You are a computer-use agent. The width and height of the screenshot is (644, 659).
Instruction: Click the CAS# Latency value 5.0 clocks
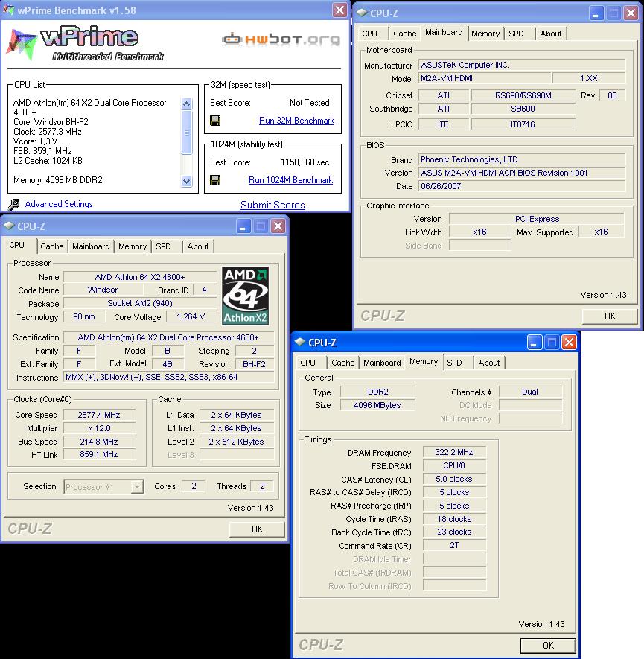coord(454,479)
